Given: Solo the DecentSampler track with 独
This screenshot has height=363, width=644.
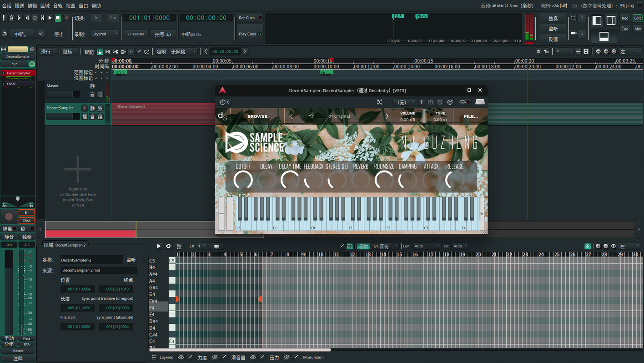Looking at the screenshot, I should pyautogui.click(x=100, y=108).
